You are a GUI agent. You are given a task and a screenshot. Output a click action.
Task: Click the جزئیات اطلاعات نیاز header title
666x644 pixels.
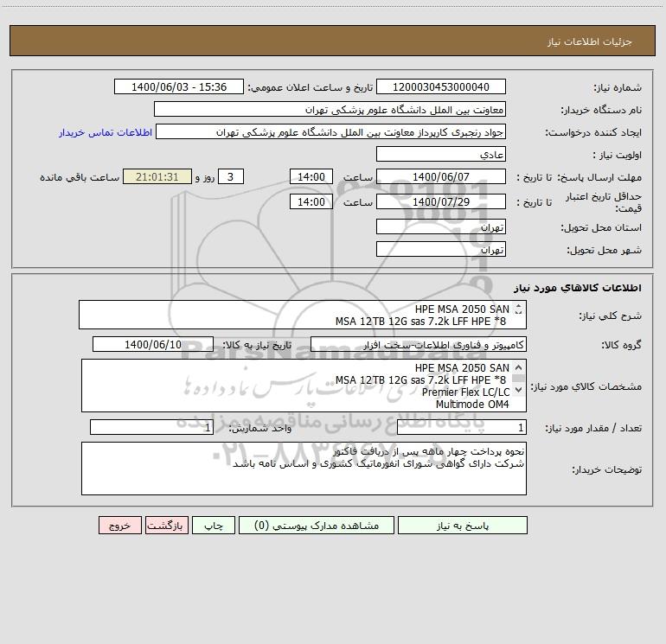(x=590, y=41)
